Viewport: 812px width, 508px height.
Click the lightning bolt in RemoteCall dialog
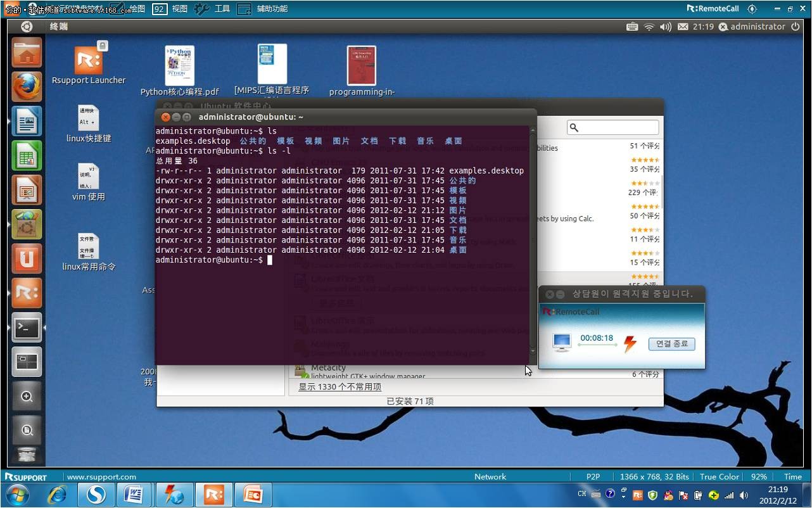(630, 344)
